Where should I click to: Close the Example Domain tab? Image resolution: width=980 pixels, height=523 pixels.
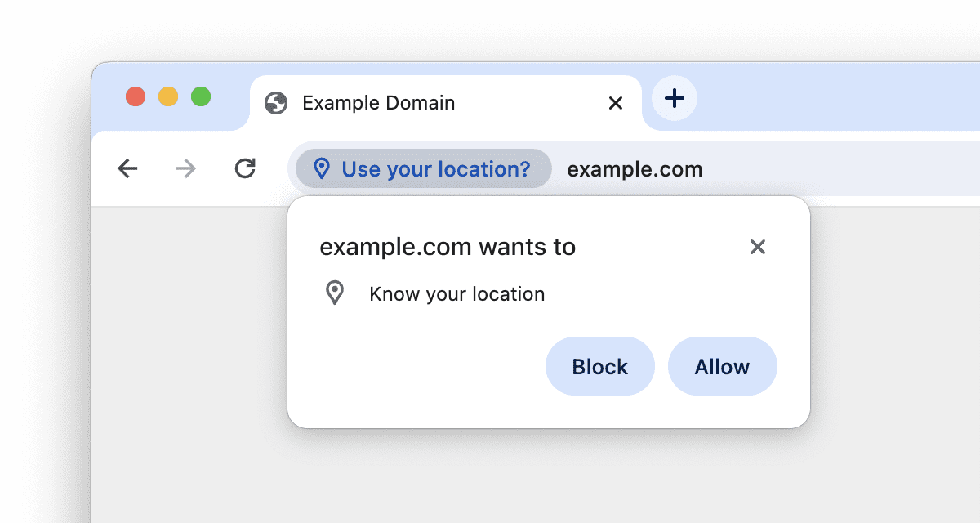pyautogui.click(x=615, y=103)
